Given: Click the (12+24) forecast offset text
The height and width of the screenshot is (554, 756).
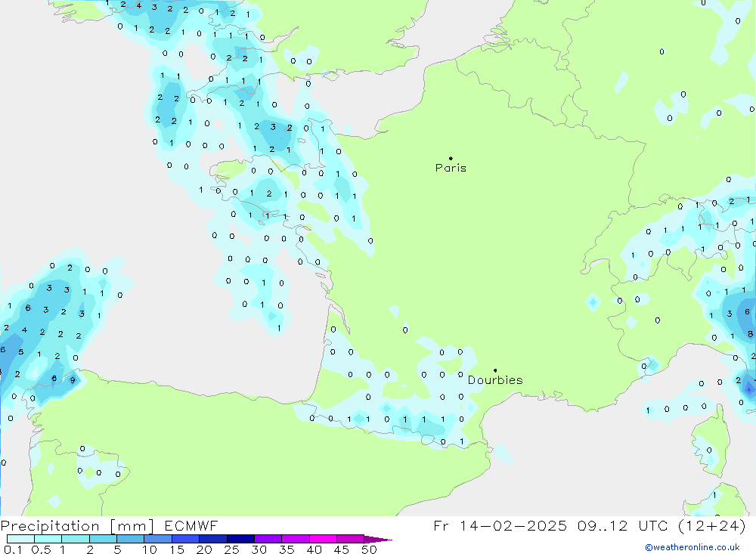Looking at the screenshot, I should click(x=712, y=525).
